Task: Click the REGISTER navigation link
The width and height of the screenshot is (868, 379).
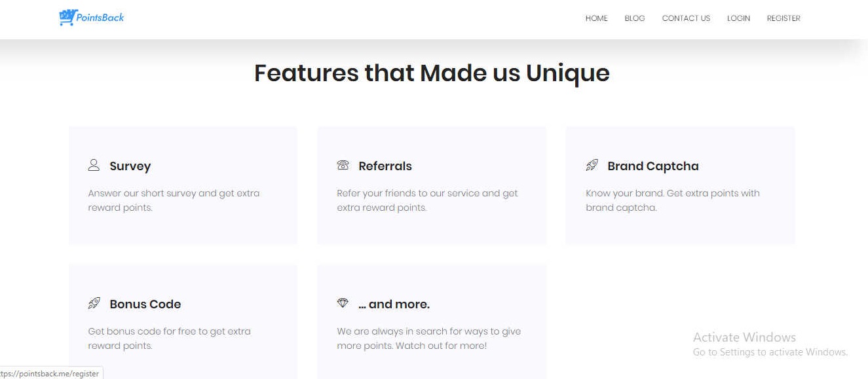Action: [783, 18]
